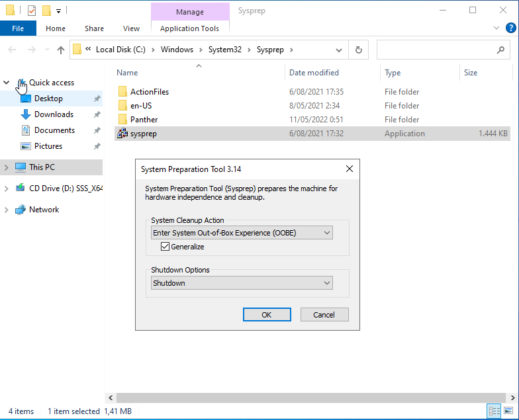
Task: Click System32 in the address breadcrumb
Action: [x=225, y=50]
